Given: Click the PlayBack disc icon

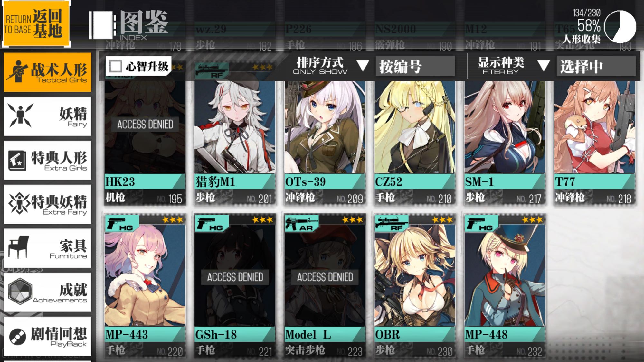Looking at the screenshot, I should [17, 336].
